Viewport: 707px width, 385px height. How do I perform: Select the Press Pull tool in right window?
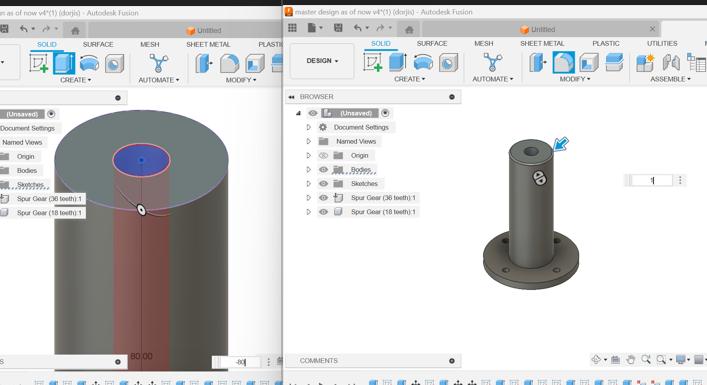(x=538, y=62)
